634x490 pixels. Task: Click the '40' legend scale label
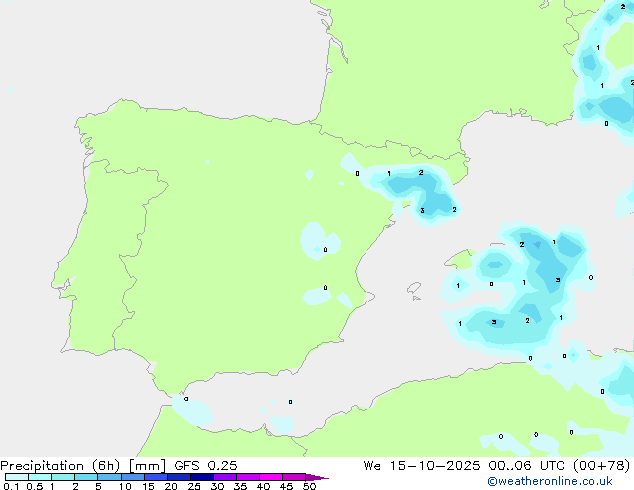(263, 486)
